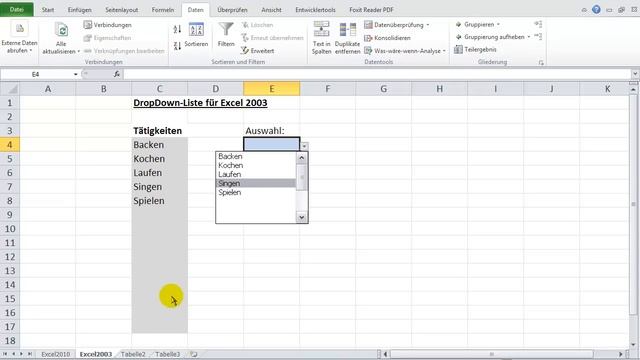
Task: Sort descending Z to A icon
Action: [x=177, y=46]
